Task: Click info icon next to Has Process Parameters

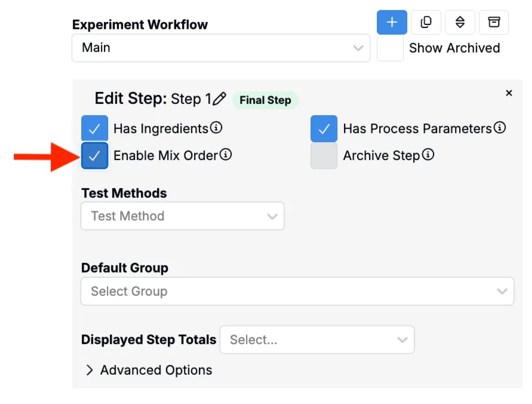Action: pos(499,128)
